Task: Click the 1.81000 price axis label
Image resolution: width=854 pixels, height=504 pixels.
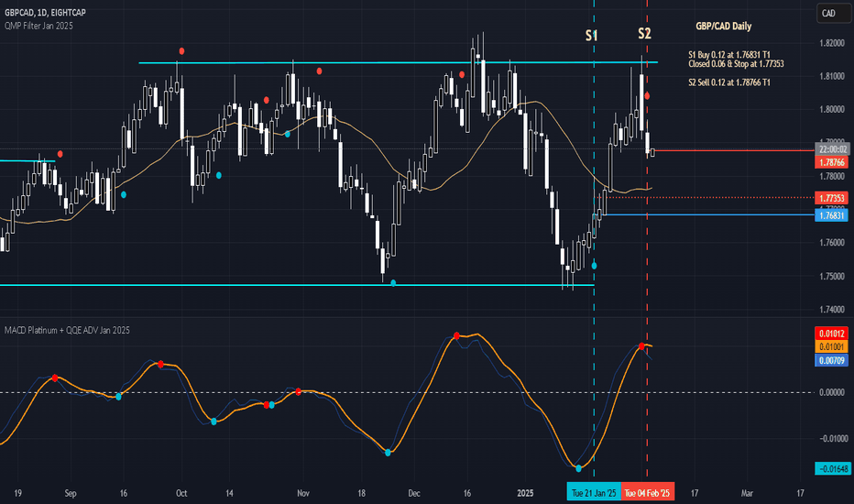Action: [832, 76]
